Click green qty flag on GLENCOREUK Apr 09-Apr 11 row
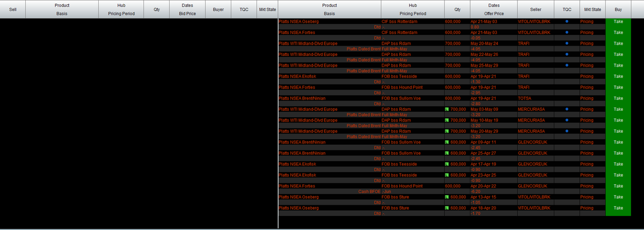 [x=448, y=142]
